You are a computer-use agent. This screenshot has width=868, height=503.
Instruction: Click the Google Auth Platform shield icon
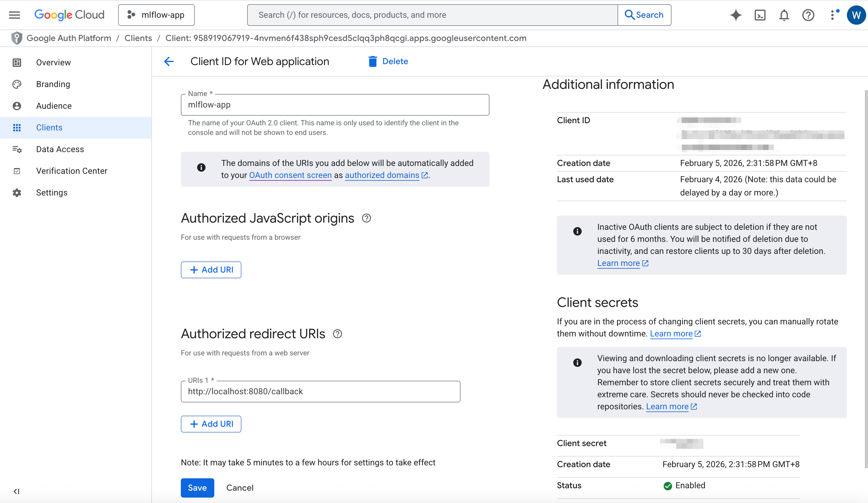pyautogui.click(x=17, y=38)
